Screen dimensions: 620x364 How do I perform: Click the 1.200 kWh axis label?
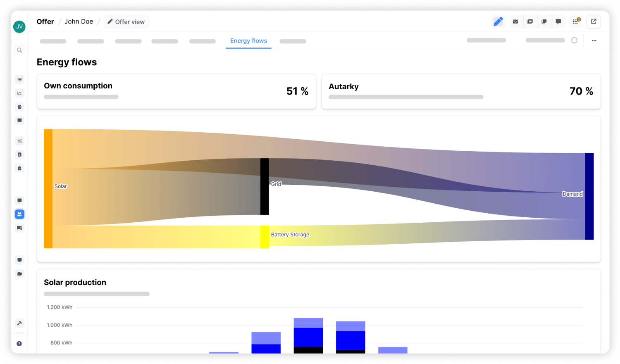pos(60,307)
